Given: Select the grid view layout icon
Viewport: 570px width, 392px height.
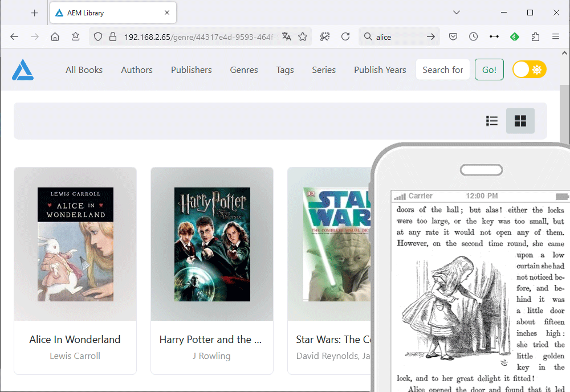Looking at the screenshot, I should (x=520, y=121).
